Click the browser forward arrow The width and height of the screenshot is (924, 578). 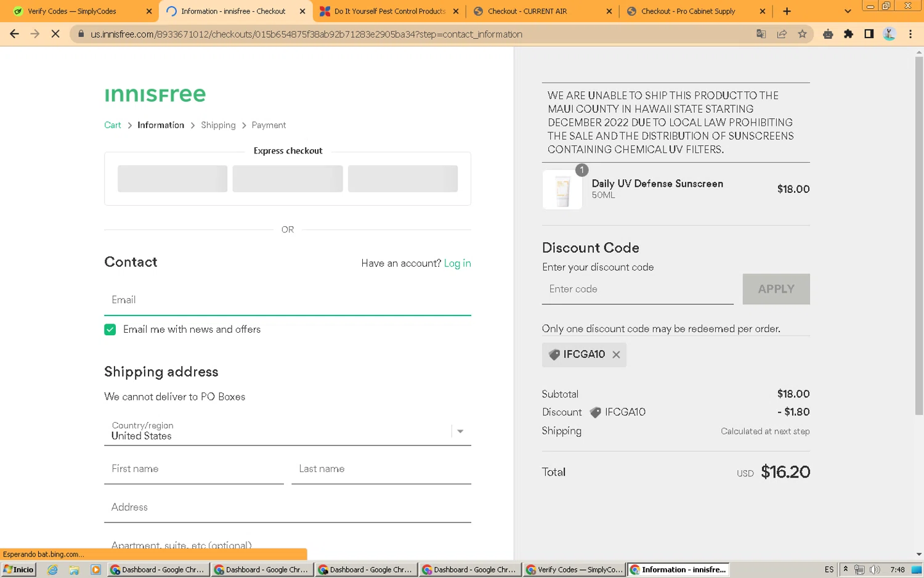34,34
